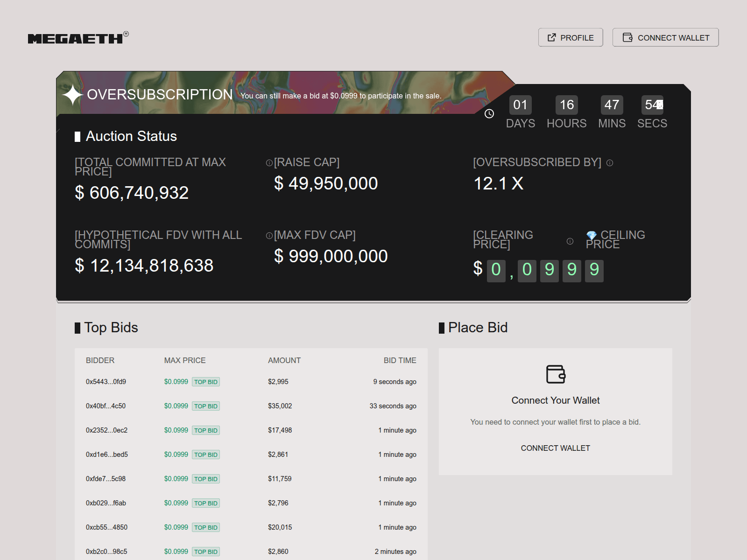Click the countdown clock icon
Screen dimensions: 747x560
(489, 114)
